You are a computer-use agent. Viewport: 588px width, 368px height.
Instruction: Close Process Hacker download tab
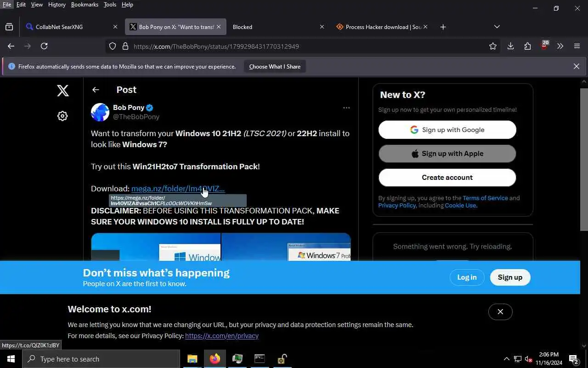pos(425,27)
